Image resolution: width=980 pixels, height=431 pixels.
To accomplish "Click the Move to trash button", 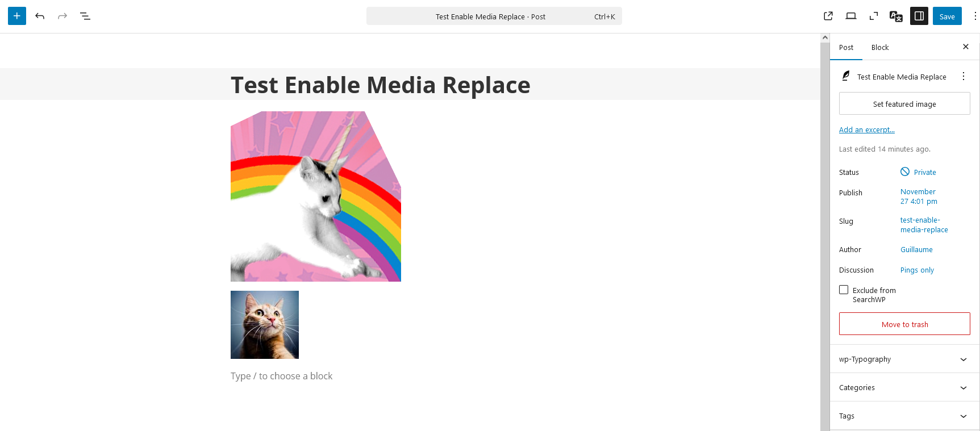I will (904, 324).
